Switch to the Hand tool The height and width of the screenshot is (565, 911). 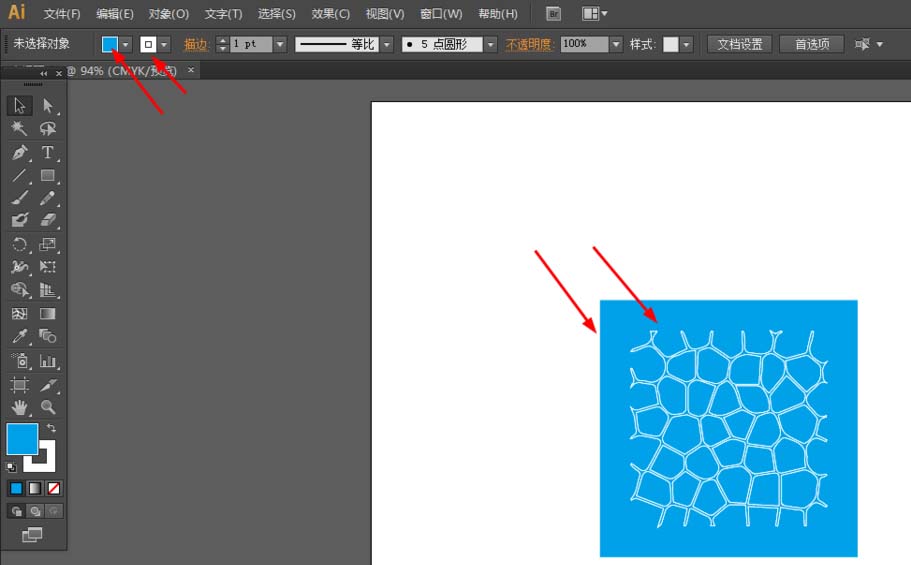click(x=19, y=407)
